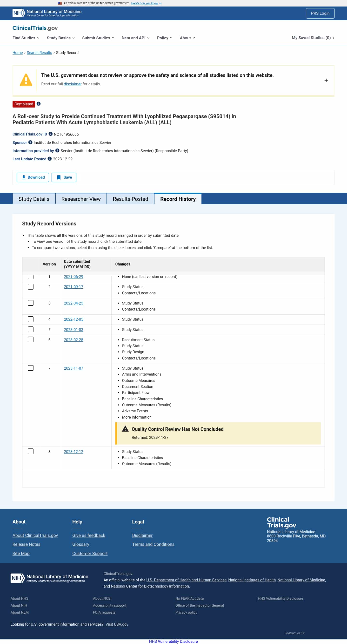
Task: Tick the version 6 checkbox
Action: tap(30, 340)
